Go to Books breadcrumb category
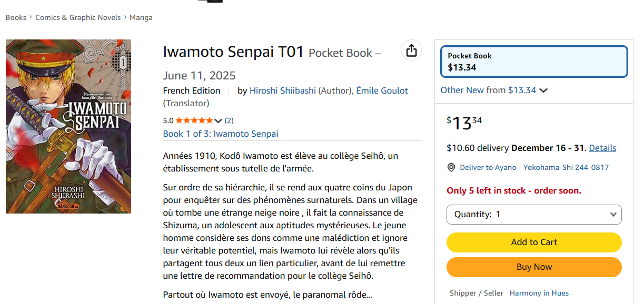The width and height of the screenshot is (644, 304). click(16, 17)
